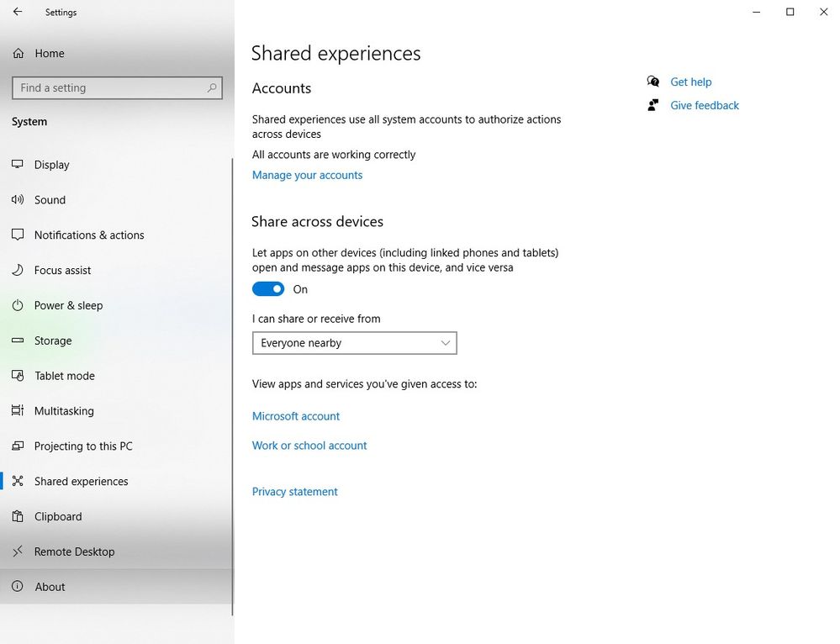Click the Power & sleep icon
This screenshot has width=840, height=644.
click(18, 305)
